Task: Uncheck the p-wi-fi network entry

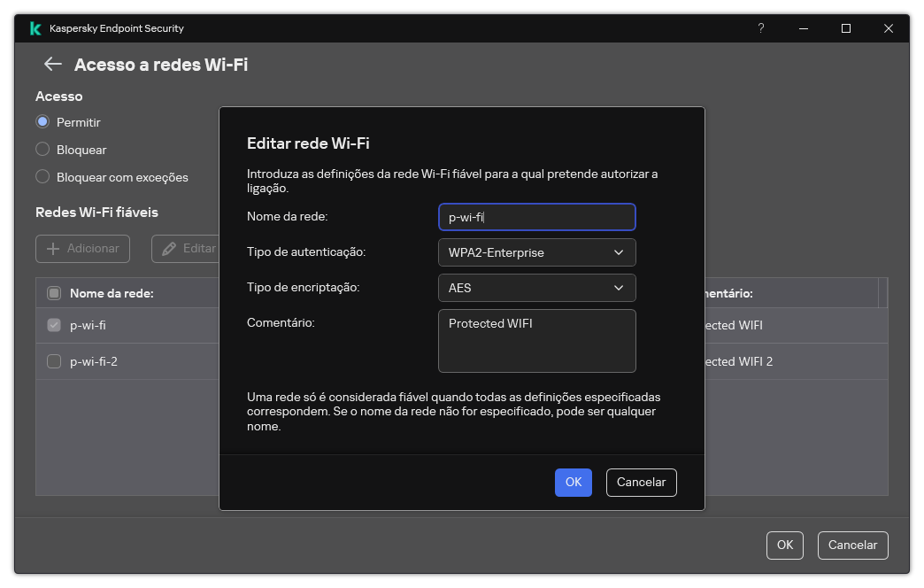Action: pos(53,325)
